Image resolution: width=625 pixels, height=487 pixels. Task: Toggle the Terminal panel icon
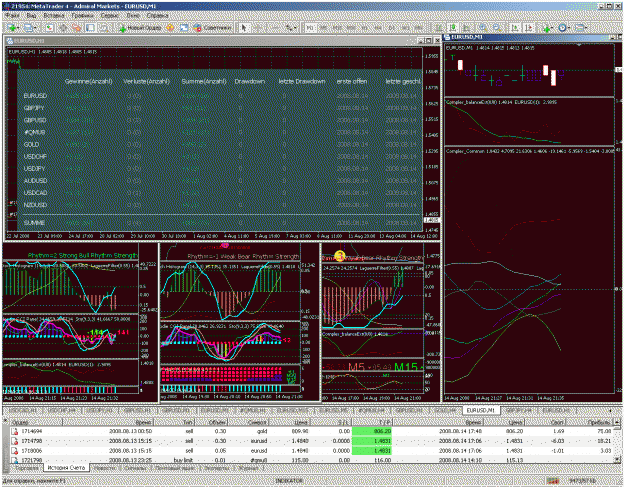tap(90, 28)
